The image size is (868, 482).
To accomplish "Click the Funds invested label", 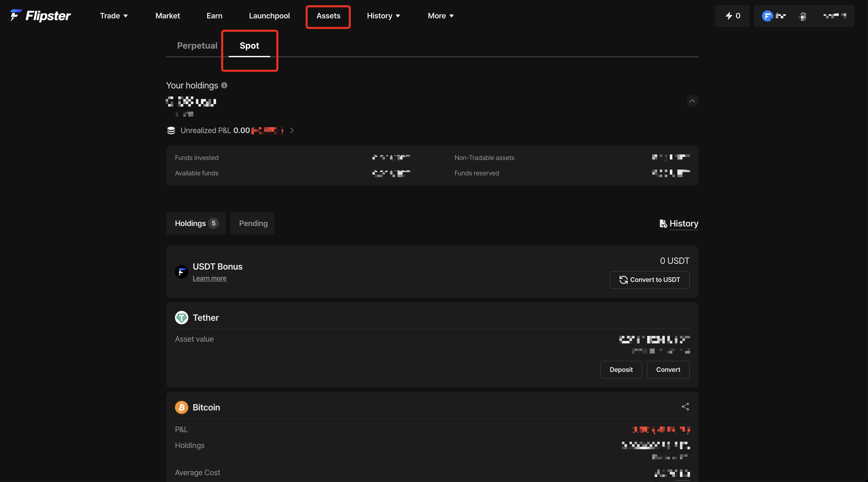I will click(197, 158).
